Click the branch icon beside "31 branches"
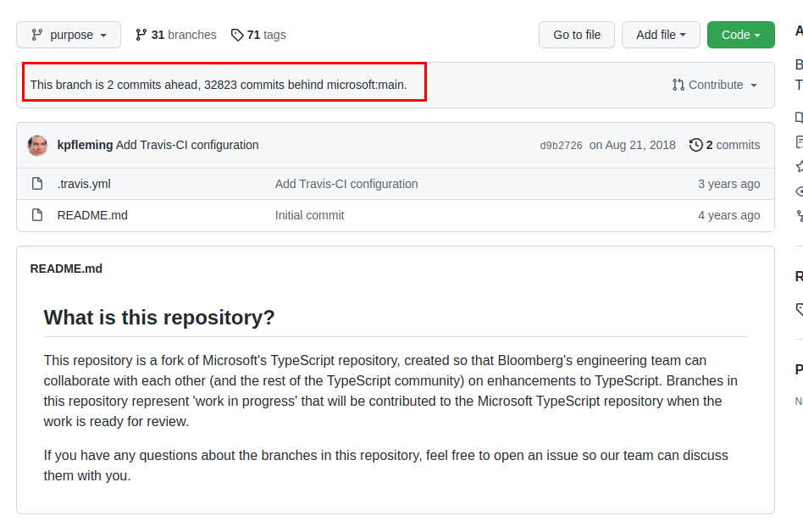Screen dimensions: 803x532 (x=141, y=35)
